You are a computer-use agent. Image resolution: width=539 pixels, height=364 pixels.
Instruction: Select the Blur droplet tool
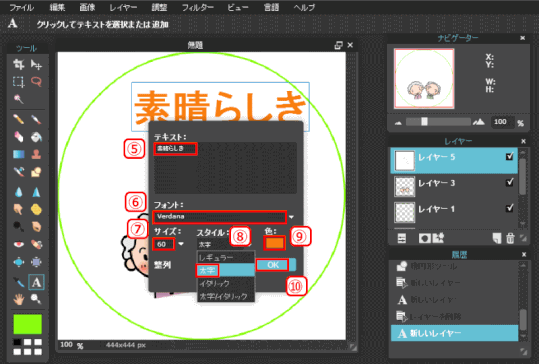coord(19,192)
